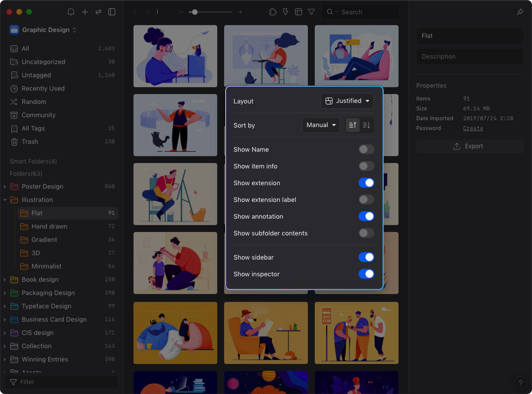Click the ascending sort order icon
Viewport: 532px width, 394px height.
pyautogui.click(x=352, y=125)
